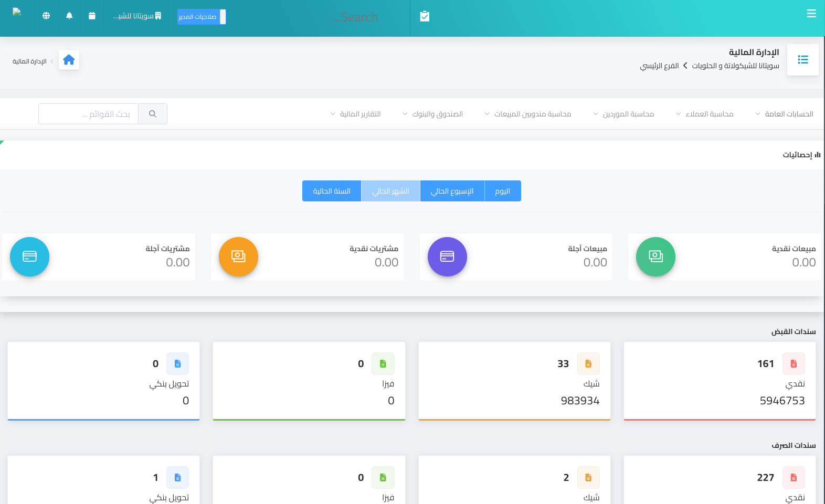Image resolution: width=825 pixels, height=504 pixels.
Task: Click the سندات القبض section heading
Action: [794, 331]
